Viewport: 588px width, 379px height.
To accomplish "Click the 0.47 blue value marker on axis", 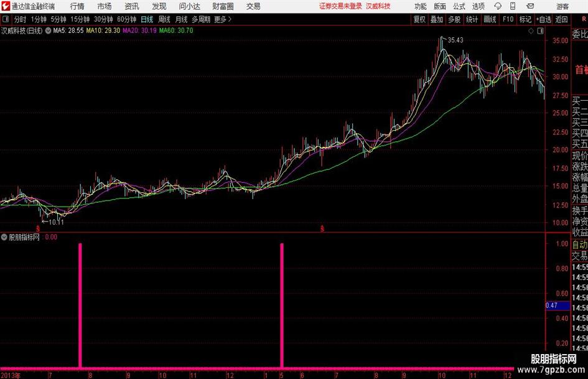I will [x=558, y=306].
